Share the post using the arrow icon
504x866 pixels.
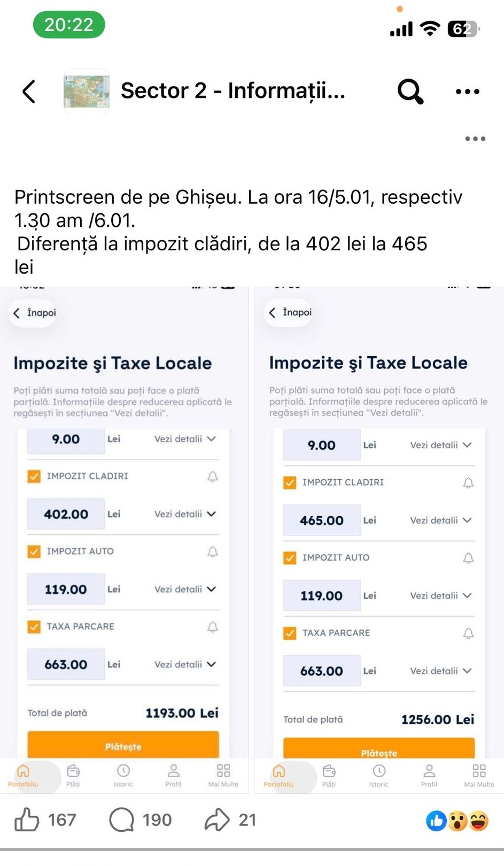pyautogui.click(x=216, y=819)
